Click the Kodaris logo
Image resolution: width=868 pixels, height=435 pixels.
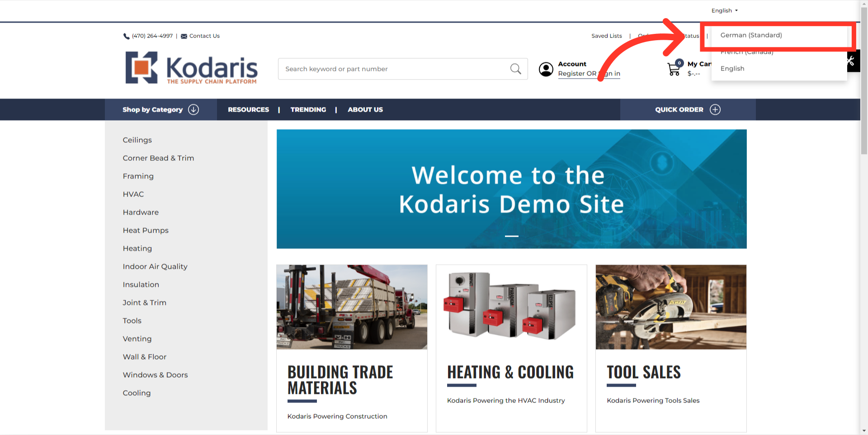[x=191, y=68]
